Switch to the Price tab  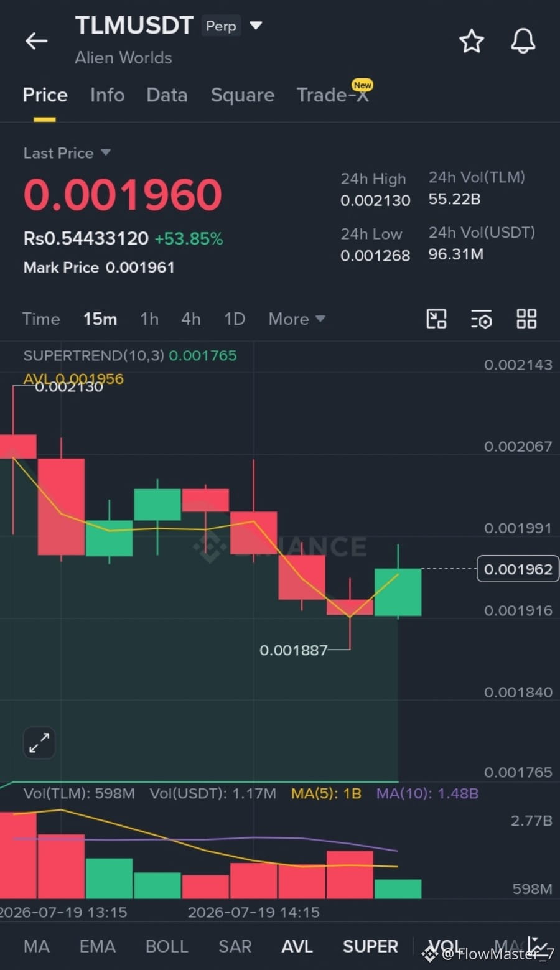pos(45,95)
